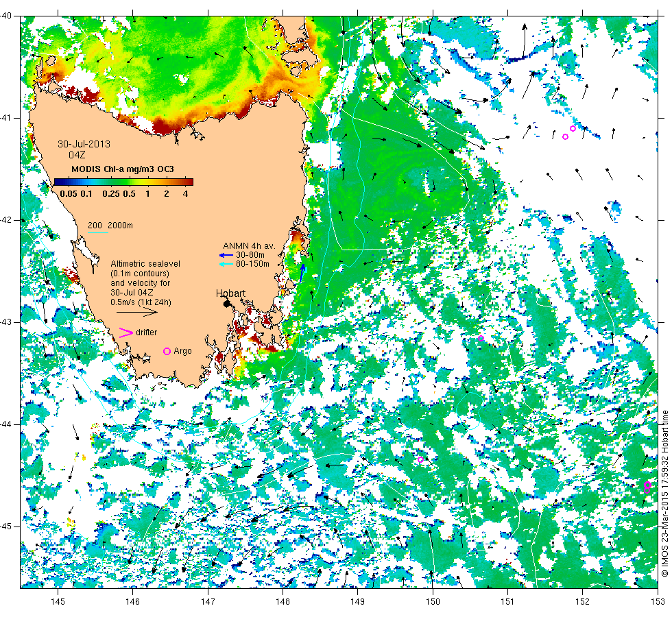Click the blue ANMN current arrow near east coast

point(302,273)
